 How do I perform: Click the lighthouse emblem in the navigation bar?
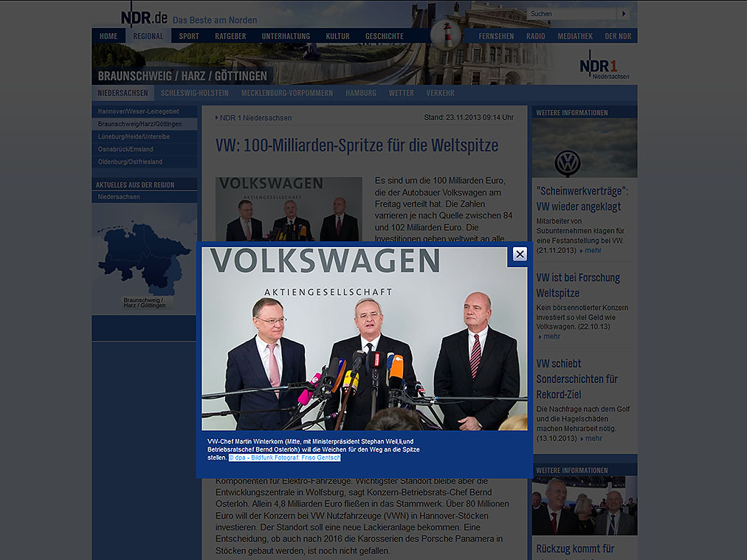pyautogui.click(x=446, y=35)
